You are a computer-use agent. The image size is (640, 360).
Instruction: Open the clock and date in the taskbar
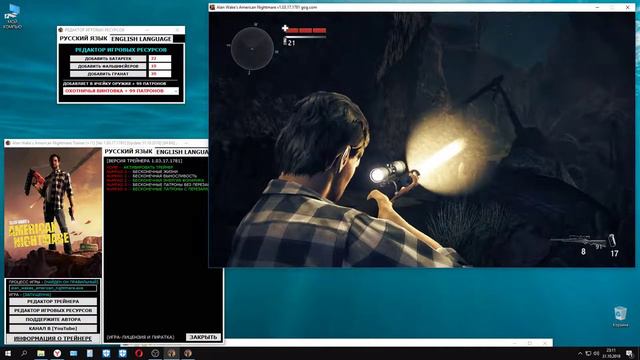[x=611, y=353]
